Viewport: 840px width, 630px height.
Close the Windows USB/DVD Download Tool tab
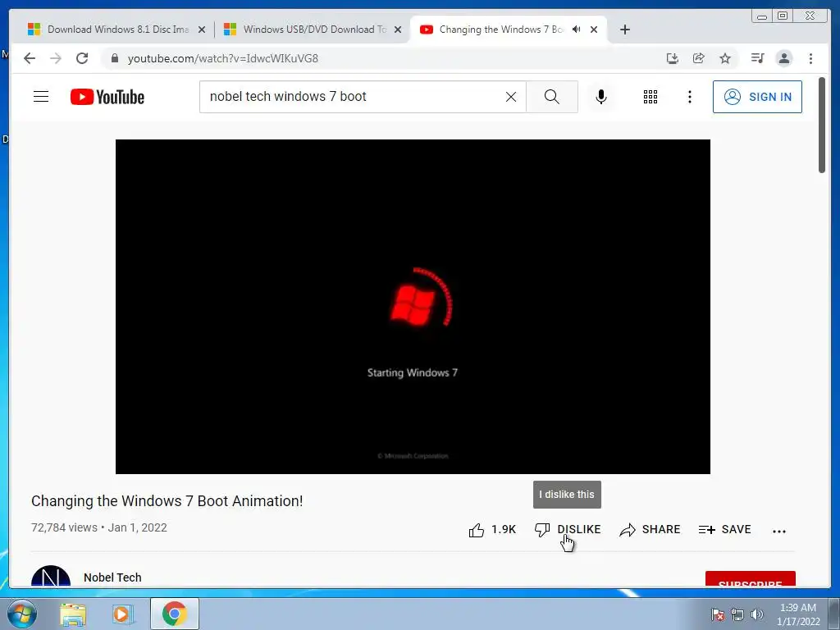point(398,30)
